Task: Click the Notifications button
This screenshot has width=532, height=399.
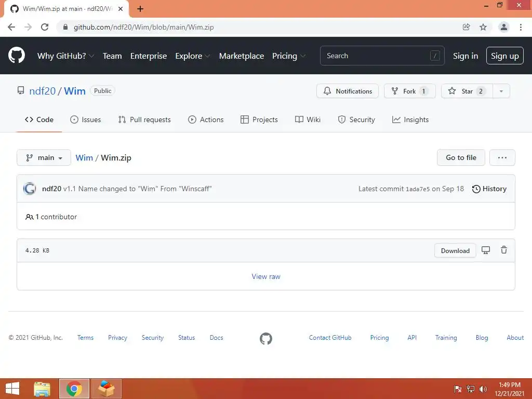Action: click(x=348, y=91)
